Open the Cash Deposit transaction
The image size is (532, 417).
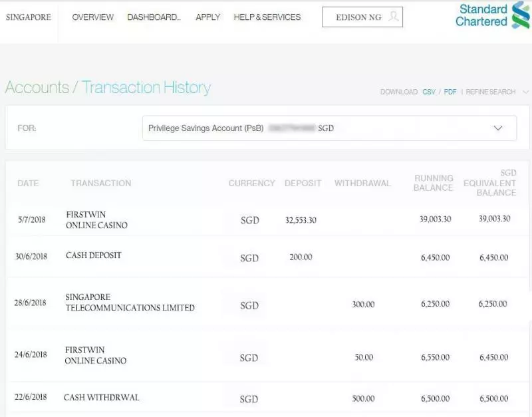tap(94, 255)
